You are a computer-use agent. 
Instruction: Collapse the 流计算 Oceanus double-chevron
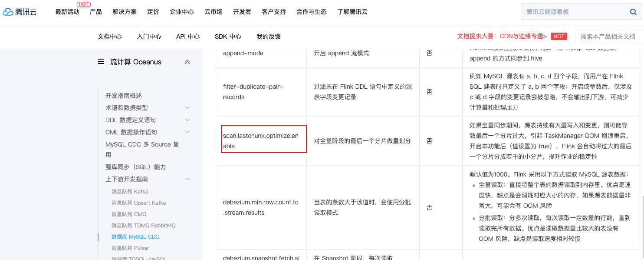coord(187,62)
